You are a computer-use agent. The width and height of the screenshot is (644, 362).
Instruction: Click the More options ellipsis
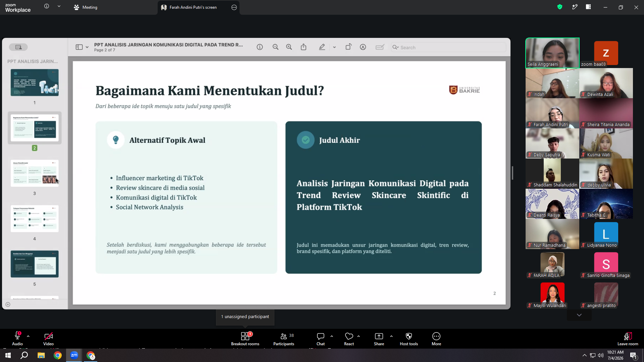tap(436, 339)
